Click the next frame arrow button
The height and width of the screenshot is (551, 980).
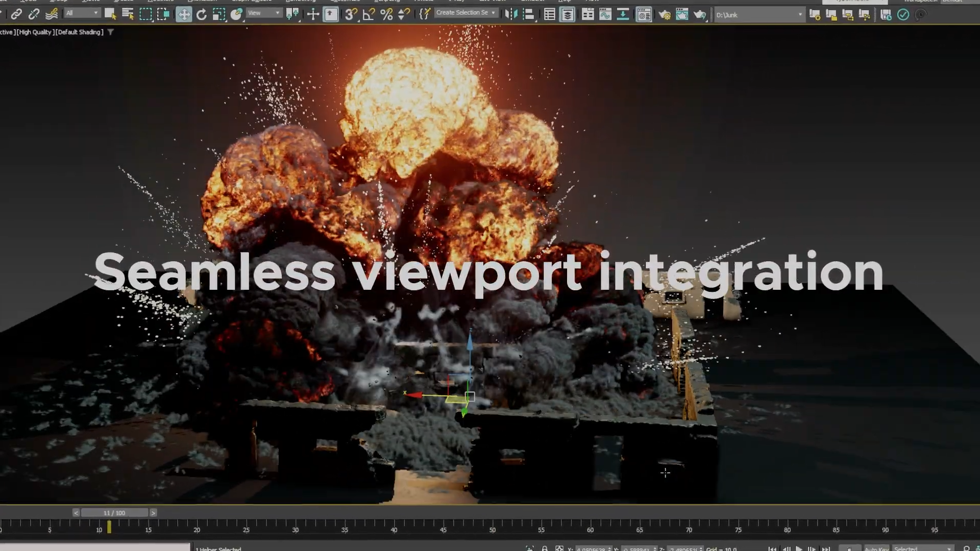pos(153,513)
